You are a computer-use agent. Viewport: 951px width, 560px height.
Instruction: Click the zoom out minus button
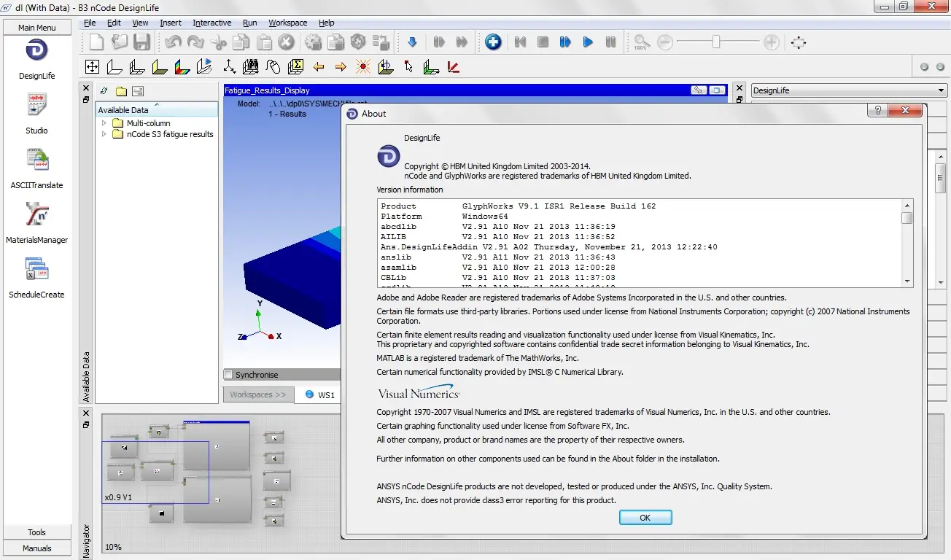click(x=664, y=42)
